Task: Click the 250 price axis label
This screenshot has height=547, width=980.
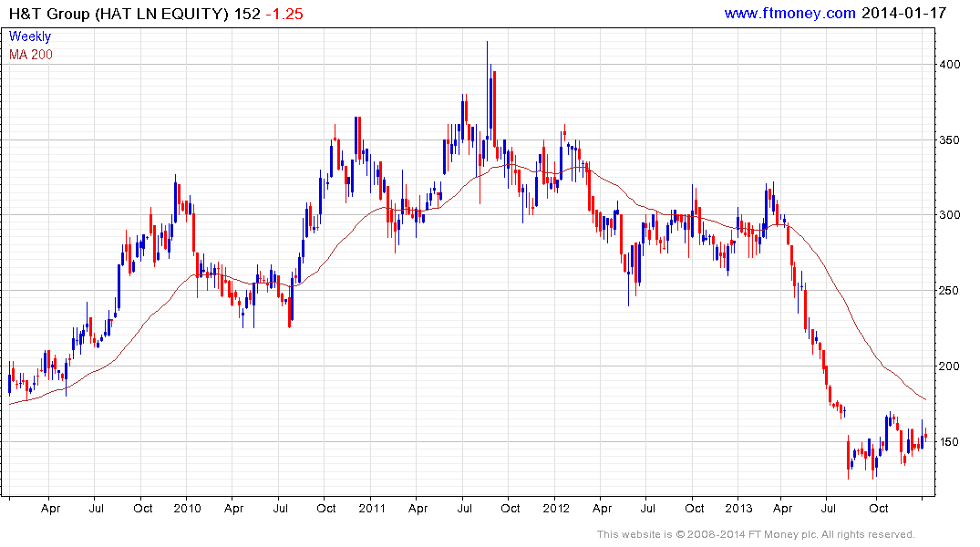Action: pyautogui.click(x=950, y=291)
